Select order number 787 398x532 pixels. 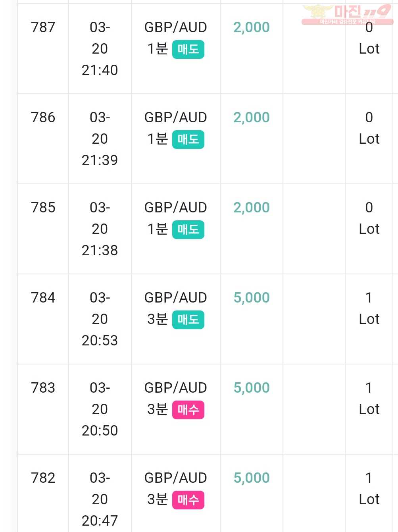(43, 27)
